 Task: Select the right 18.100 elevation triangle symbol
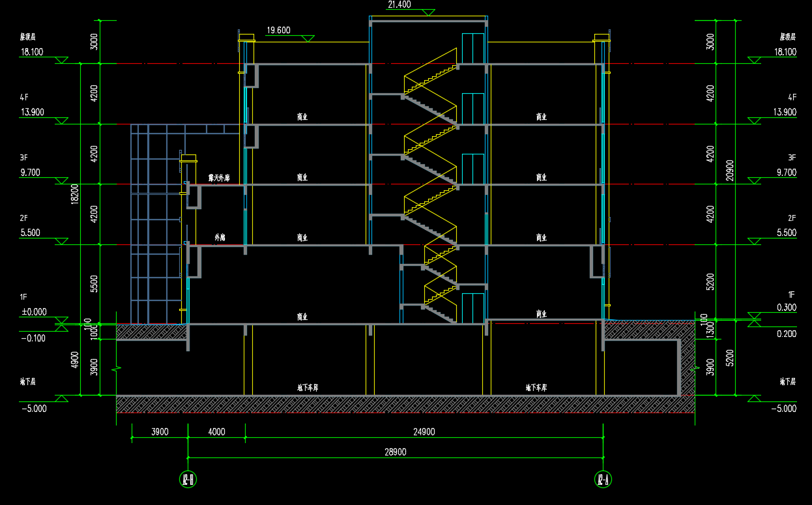[755, 60]
